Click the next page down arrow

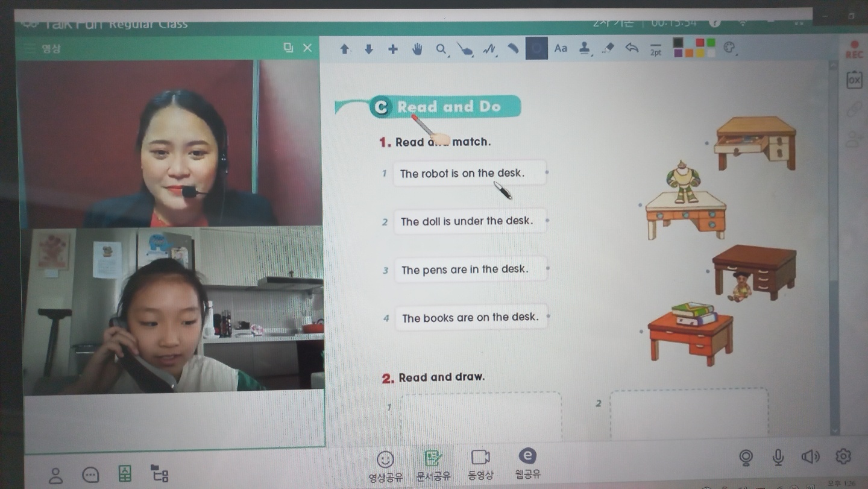point(368,49)
